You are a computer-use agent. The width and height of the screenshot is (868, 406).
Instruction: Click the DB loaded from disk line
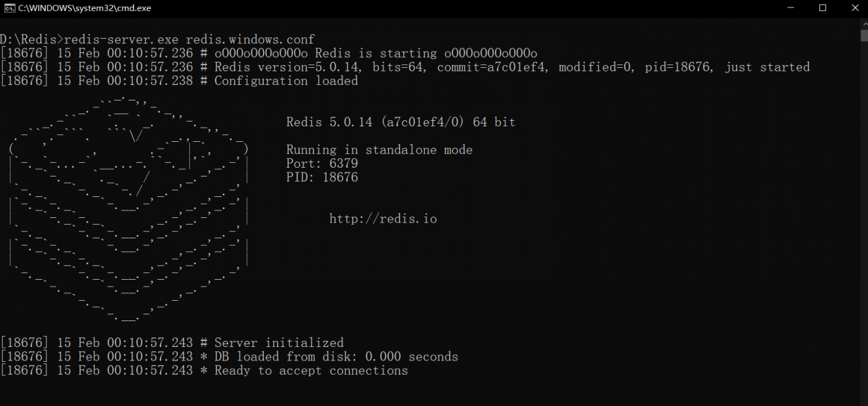point(229,356)
